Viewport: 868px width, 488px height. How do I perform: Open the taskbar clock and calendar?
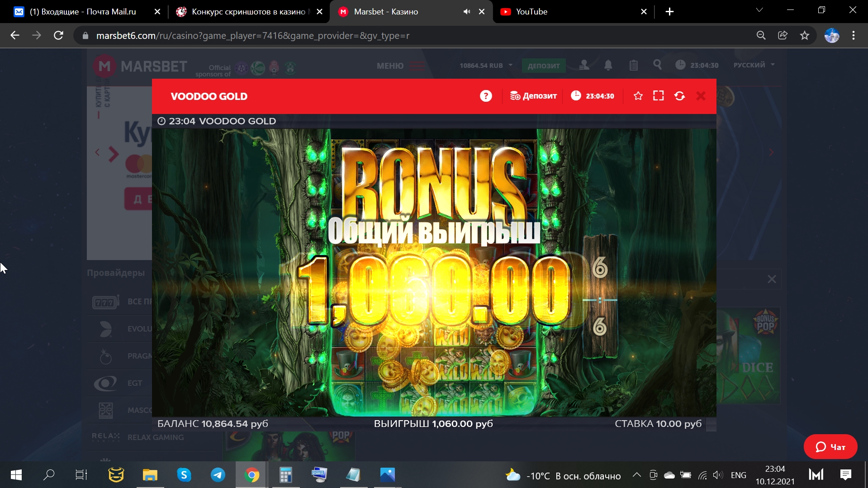pos(775,475)
